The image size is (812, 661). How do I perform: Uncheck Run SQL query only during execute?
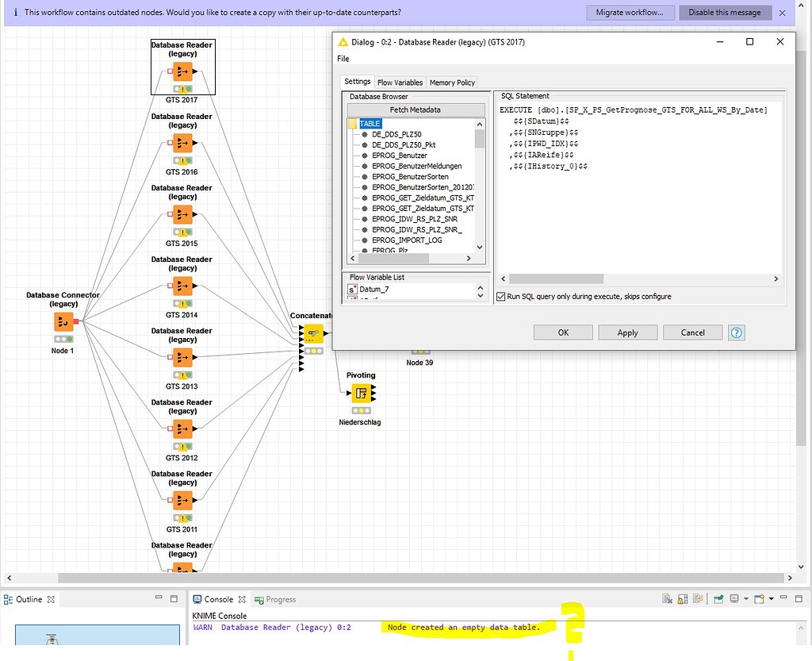click(x=502, y=295)
